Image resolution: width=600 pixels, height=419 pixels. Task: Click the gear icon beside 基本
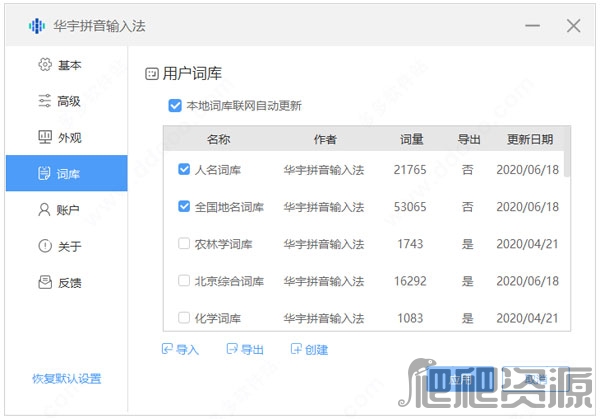point(45,64)
